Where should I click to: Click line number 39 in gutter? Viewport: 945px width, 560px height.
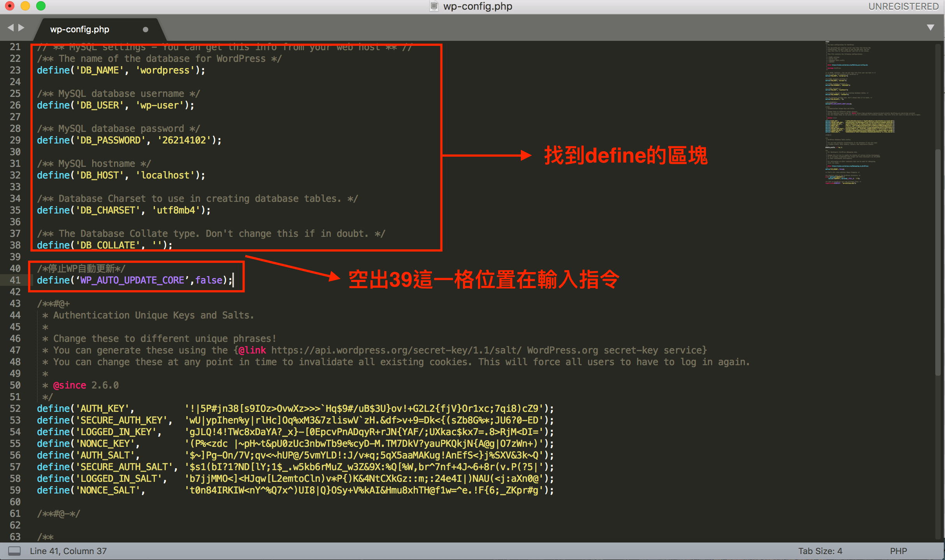[x=15, y=257]
